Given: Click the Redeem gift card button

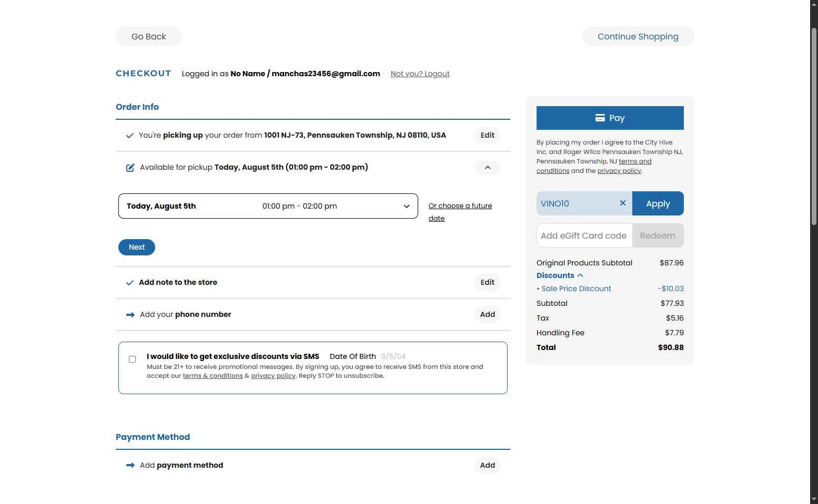Looking at the screenshot, I should (x=658, y=235).
